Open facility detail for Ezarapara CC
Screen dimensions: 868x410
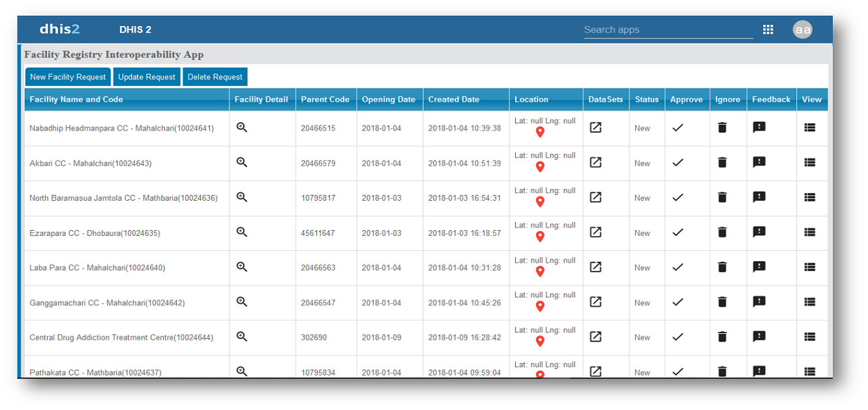242,232
